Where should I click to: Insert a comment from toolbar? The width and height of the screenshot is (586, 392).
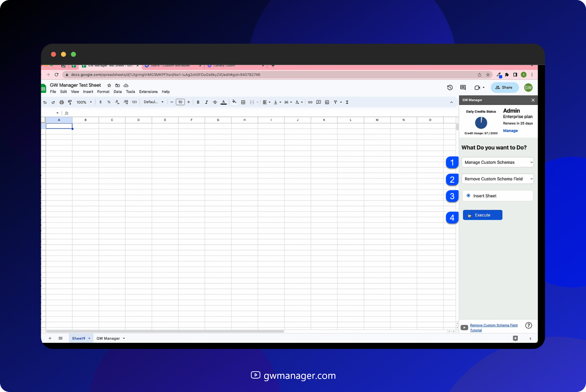click(x=319, y=102)
